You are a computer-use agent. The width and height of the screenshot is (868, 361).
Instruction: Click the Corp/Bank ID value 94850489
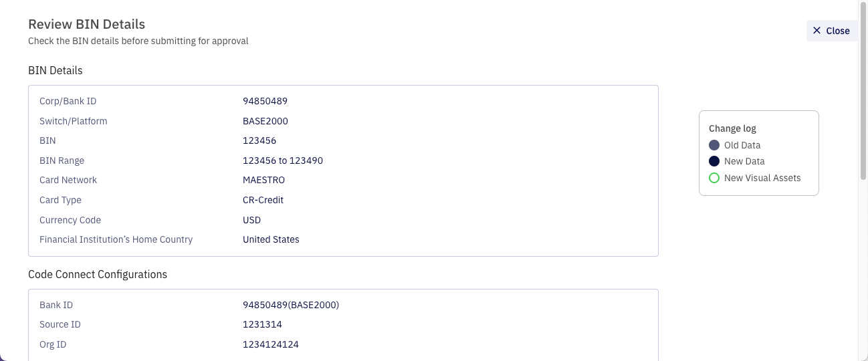coord(265,101)
